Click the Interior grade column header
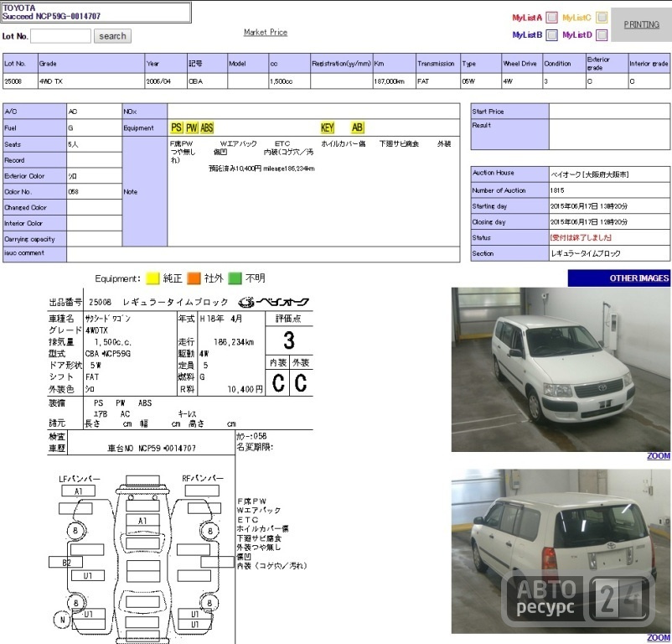Viewport: 672px width, 644px height. click(649, 64)
